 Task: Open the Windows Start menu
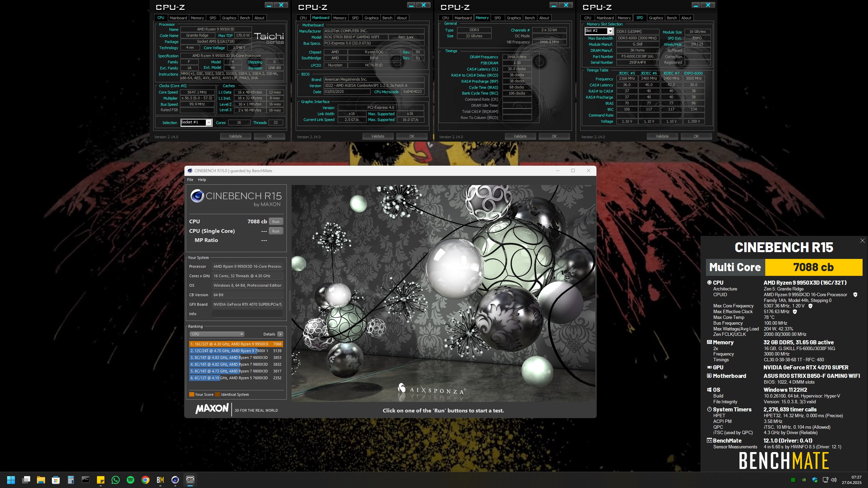[x=11, y=480]
